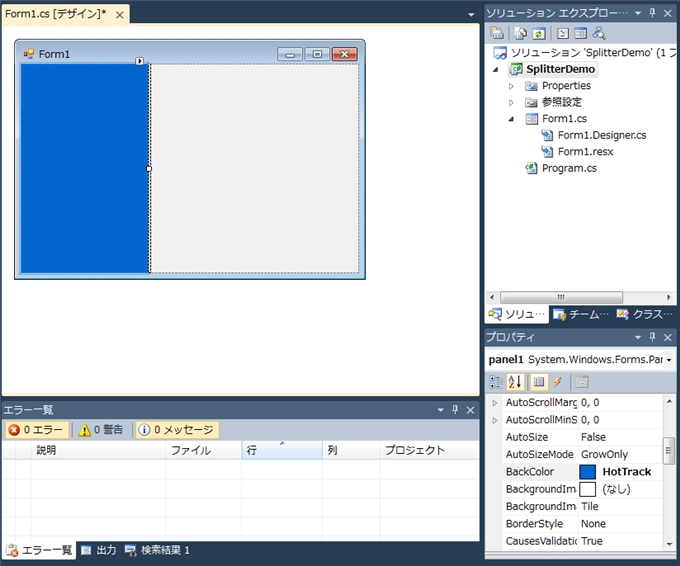
Task: Click the Properties icon in Solution Explorer toolbar
Action: 497,33
